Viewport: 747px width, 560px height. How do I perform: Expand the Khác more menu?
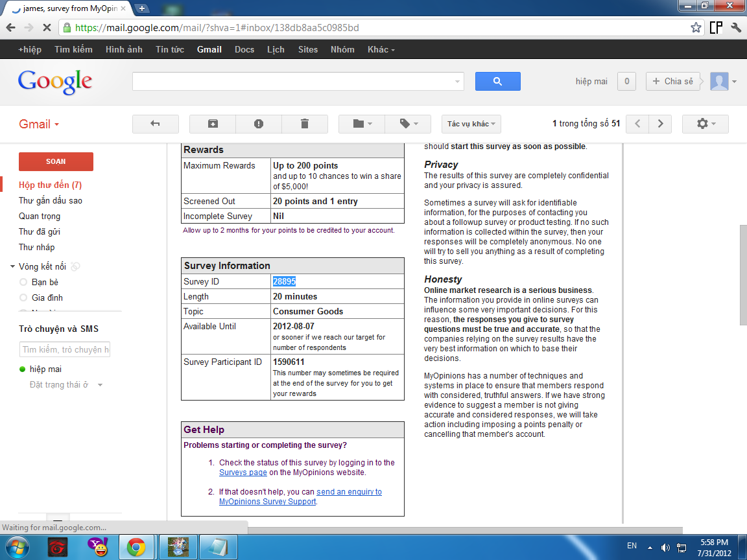[x=381, y=49]
